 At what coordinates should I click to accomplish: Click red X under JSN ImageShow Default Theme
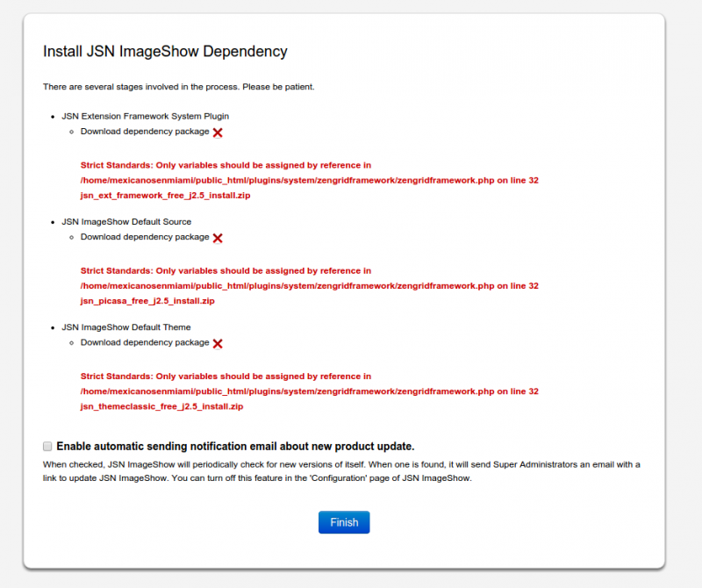pyautogui.click(x=218, y=343)
